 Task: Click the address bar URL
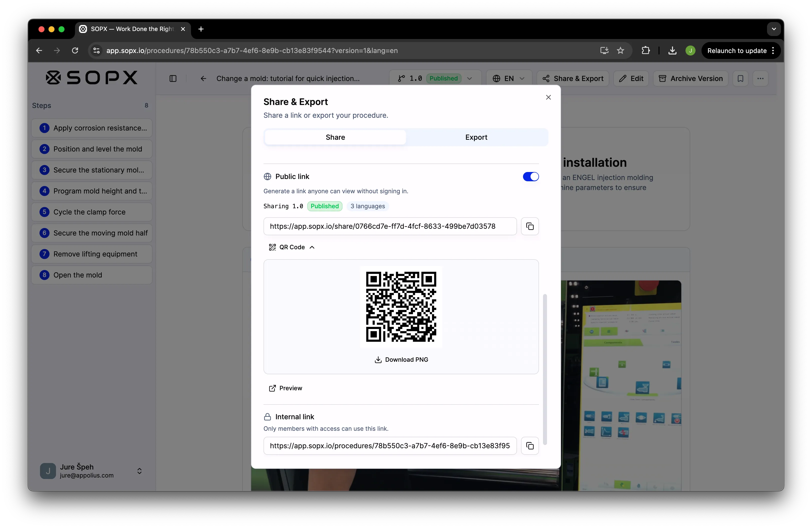pos(252,50)
